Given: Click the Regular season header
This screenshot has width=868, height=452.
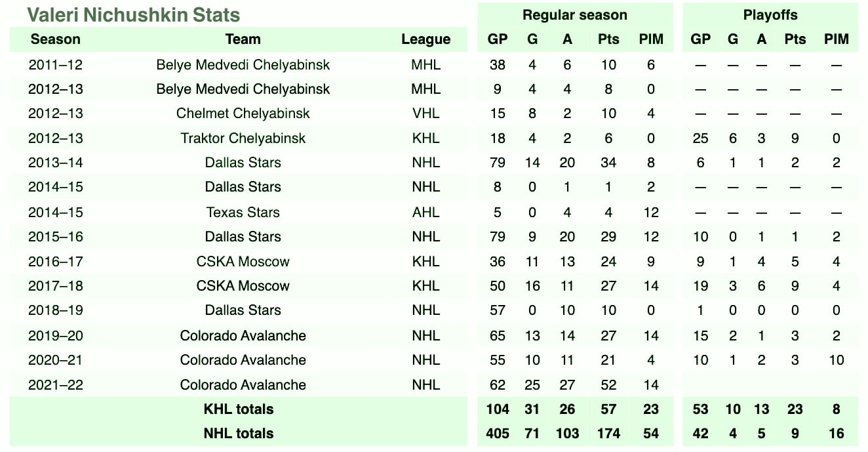Looking at the screenshot, I should [x=575, y=14].
